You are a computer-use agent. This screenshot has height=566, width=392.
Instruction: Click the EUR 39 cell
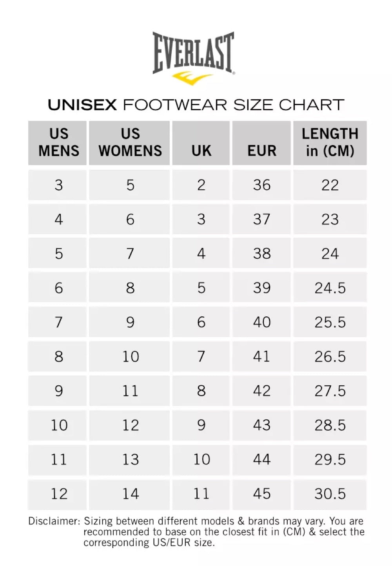click(x=261, y=288)
